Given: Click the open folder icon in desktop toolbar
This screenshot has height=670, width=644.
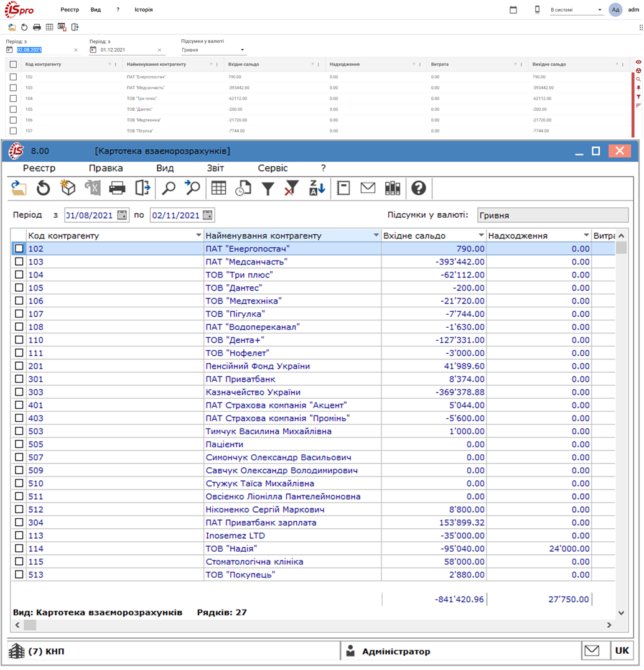Looking at the screenshot, I should 19,188.
